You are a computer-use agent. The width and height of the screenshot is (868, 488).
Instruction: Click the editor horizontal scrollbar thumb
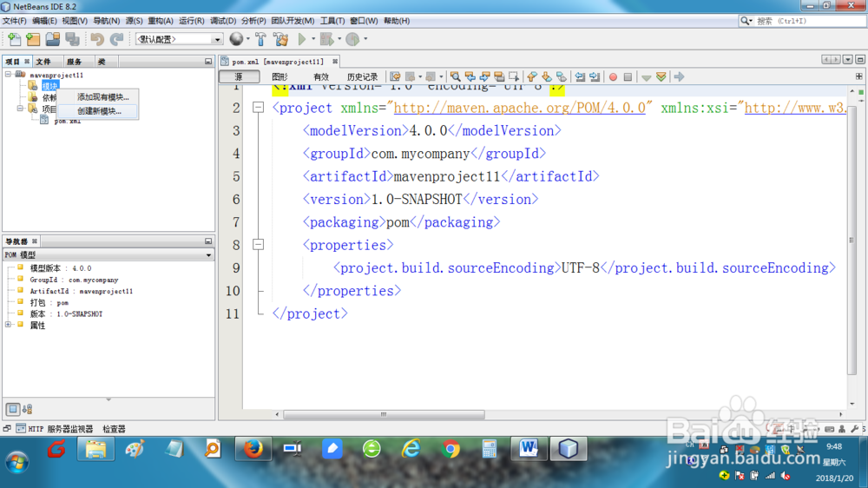tap(384, 414)
